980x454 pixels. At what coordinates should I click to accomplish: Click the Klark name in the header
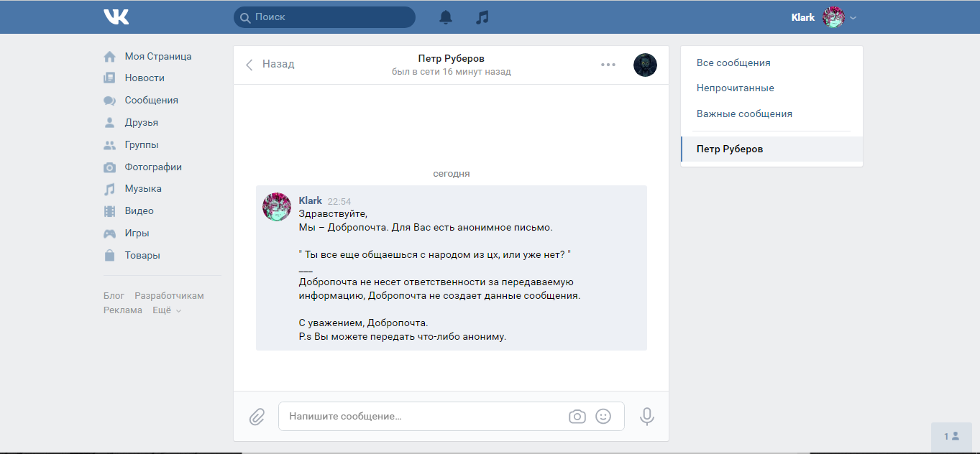(803, 17)
